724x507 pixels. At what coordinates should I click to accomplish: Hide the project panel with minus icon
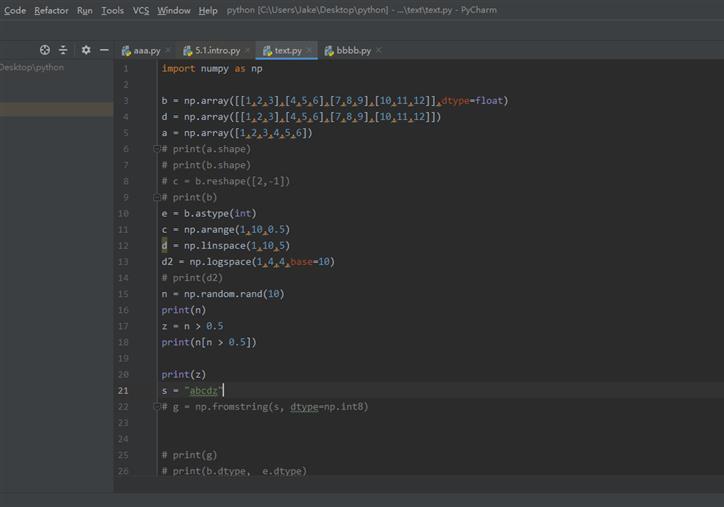pyautogui.click(x=104, y=50)
